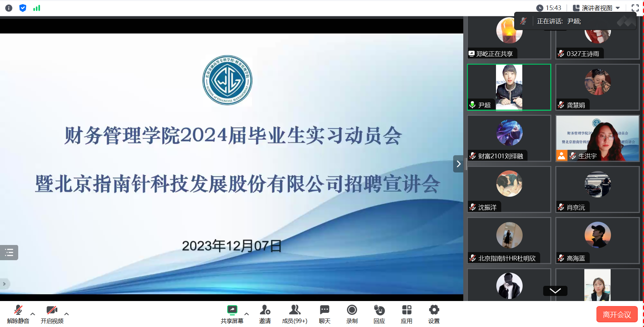Start sharing with 共享屏幕
This screenshot has height=327, width=644.
(232, 314)
